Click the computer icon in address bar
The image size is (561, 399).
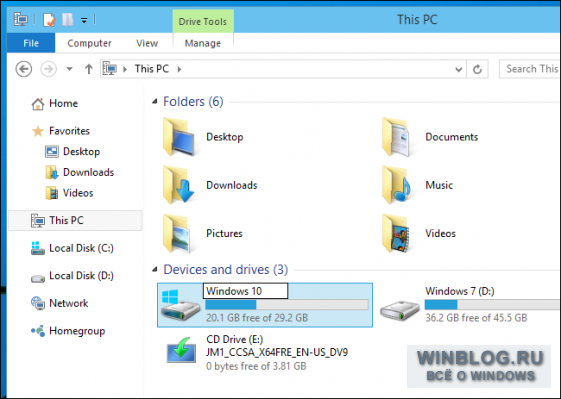[x=110, y=68]
